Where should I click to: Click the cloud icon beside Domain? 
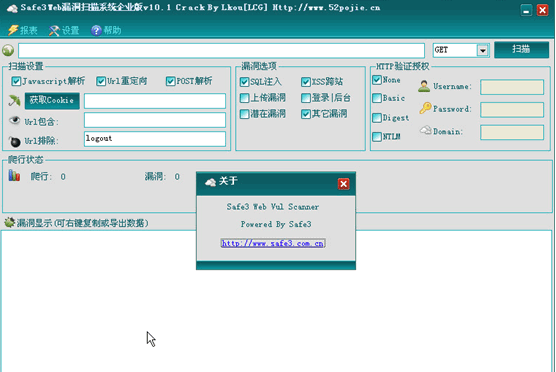click(x=425, y=130)
